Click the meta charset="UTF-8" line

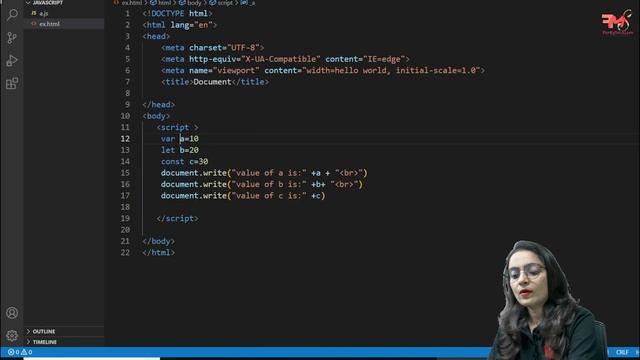(213, 48)
